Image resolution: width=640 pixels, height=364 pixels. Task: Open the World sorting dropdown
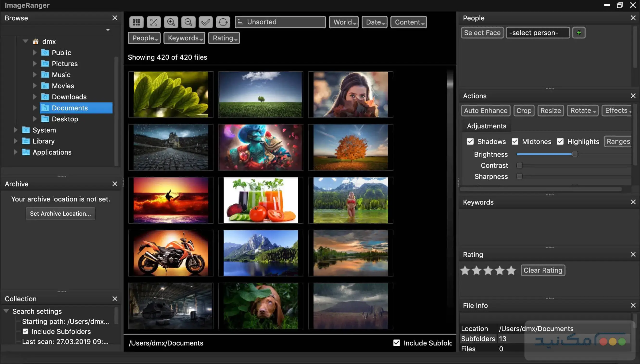344,22
